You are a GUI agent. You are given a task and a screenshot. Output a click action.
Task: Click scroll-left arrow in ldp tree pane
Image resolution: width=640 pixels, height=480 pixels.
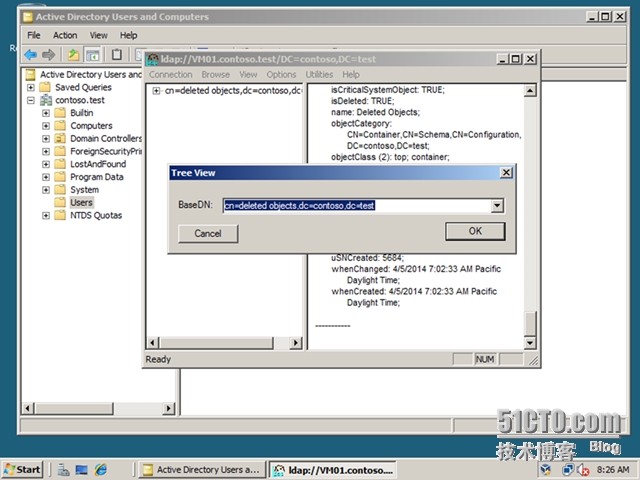coord(153,343)
